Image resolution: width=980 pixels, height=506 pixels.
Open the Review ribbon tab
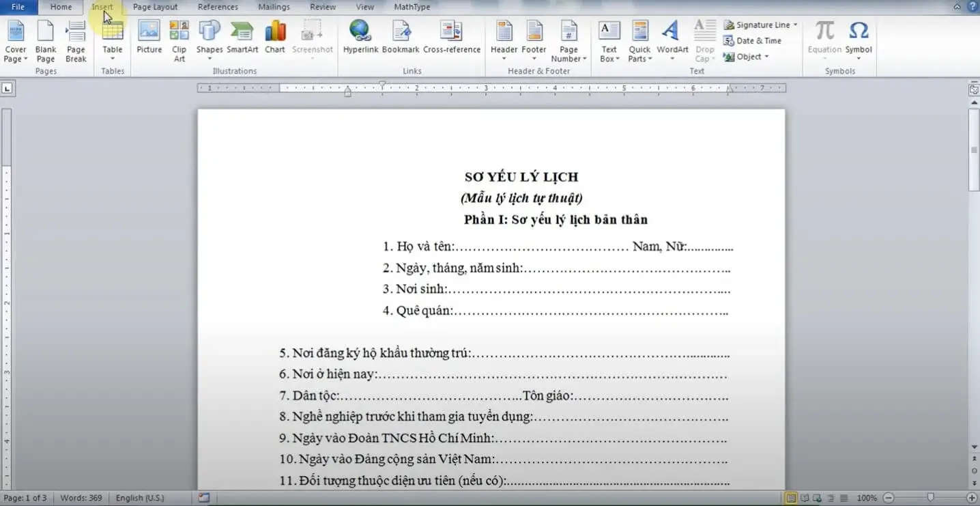point(323,7)
